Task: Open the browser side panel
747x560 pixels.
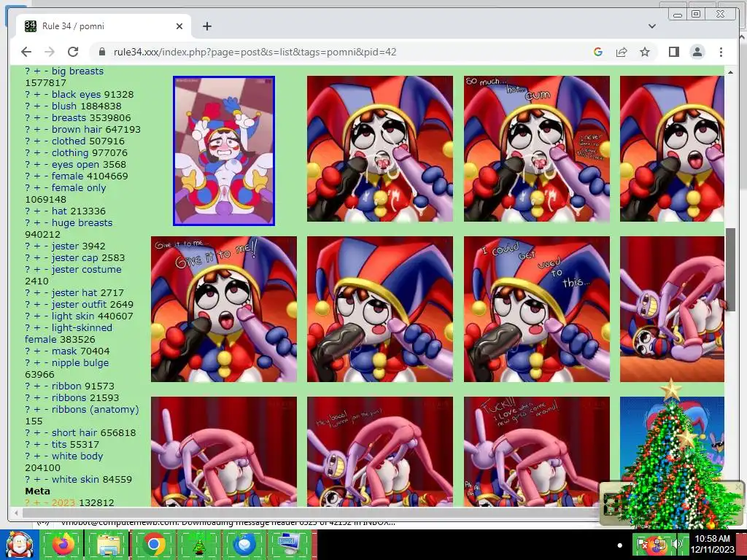Action: point(673,52)
